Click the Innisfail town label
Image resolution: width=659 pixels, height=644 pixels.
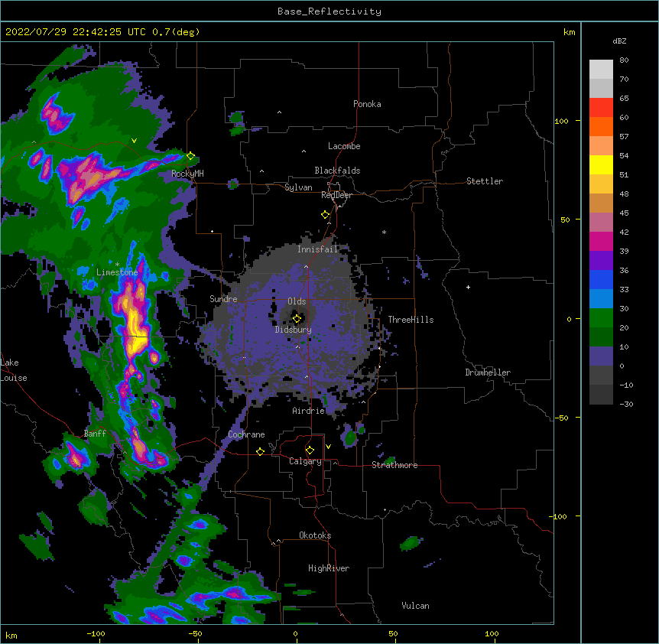(317, 249)
